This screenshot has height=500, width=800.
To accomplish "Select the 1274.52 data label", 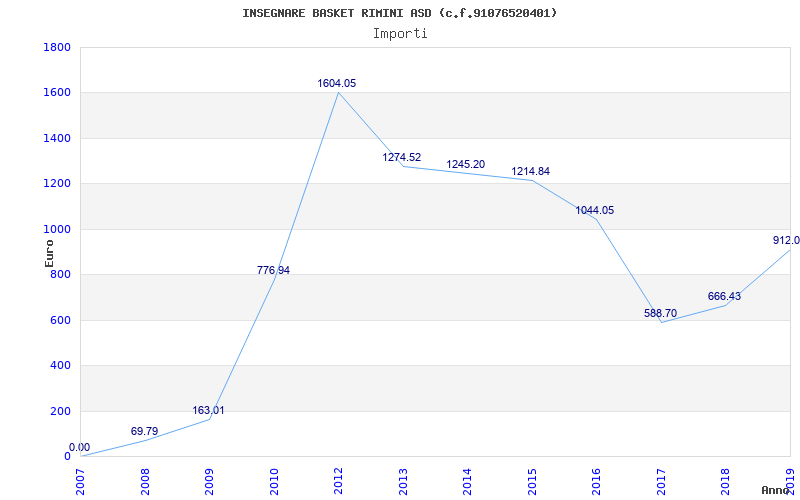I will click(x=402, y=157).
